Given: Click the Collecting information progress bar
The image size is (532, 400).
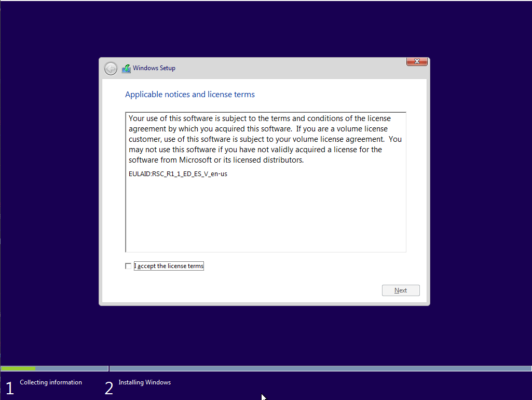Looking at the screenshot, I should [54, 368].
